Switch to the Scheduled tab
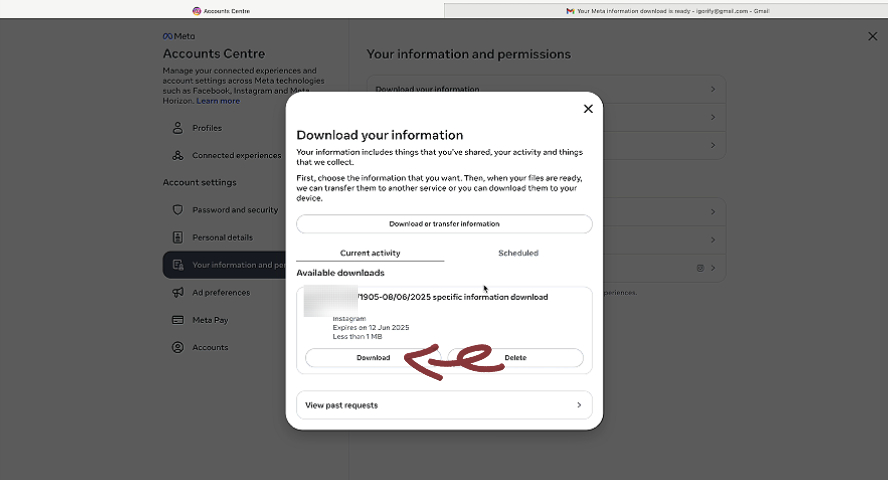Screen dimensions: 888x480 click(x=518, y=253)
